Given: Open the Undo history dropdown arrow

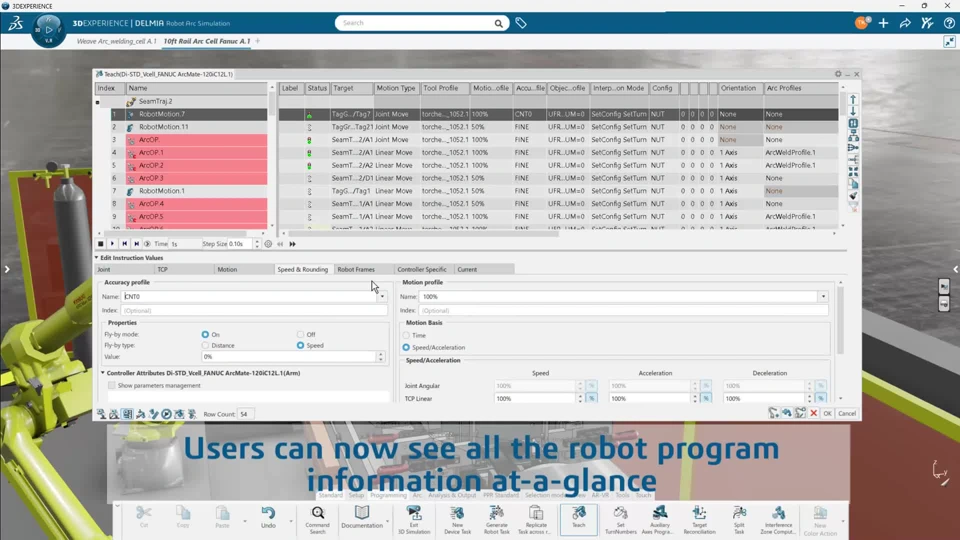Looking at the screenshot, I should tap(291, 521).
